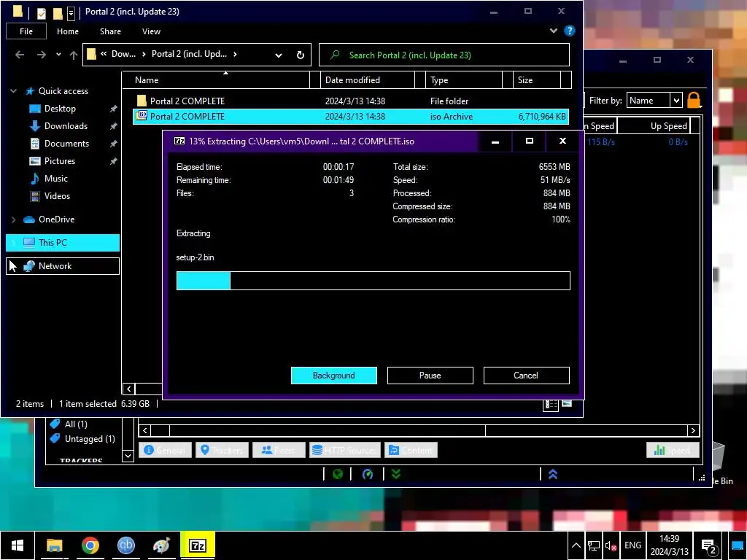Cancel the 7-Zip extraction

[x=527, y=376]
